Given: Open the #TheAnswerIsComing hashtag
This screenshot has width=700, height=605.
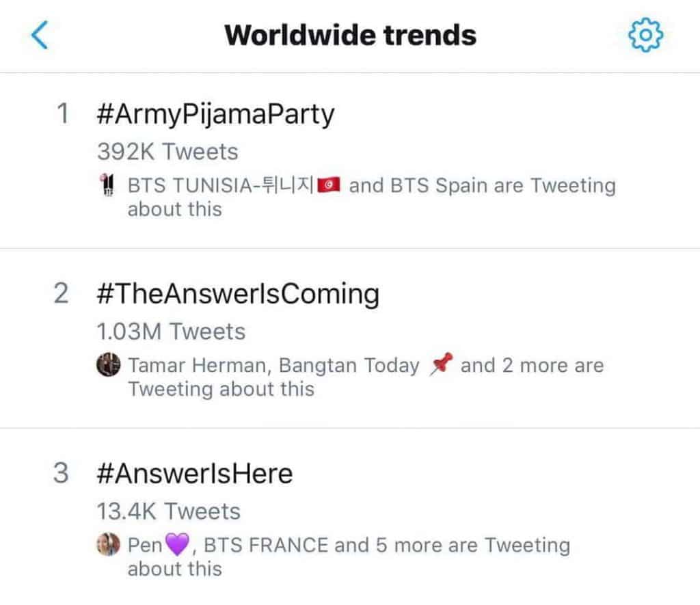Looking at the screenshot, I should (238, 294).
